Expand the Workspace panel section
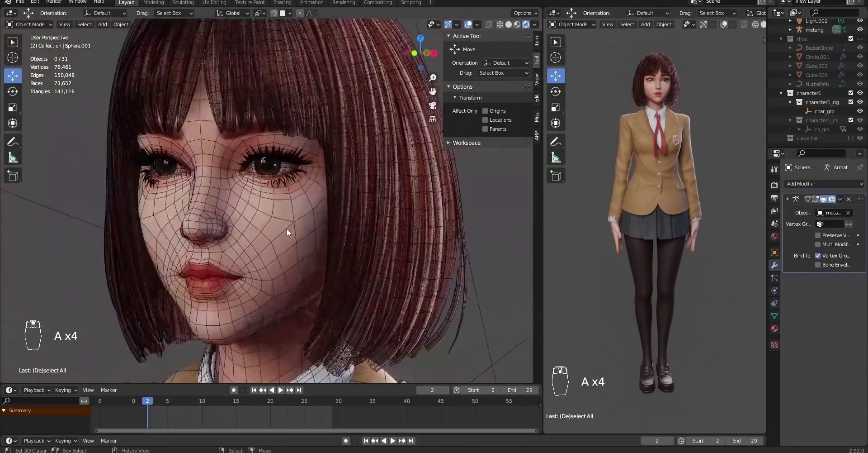Viewport: 868px width, 453px height. pyautogui.click(x=467, y=143)
